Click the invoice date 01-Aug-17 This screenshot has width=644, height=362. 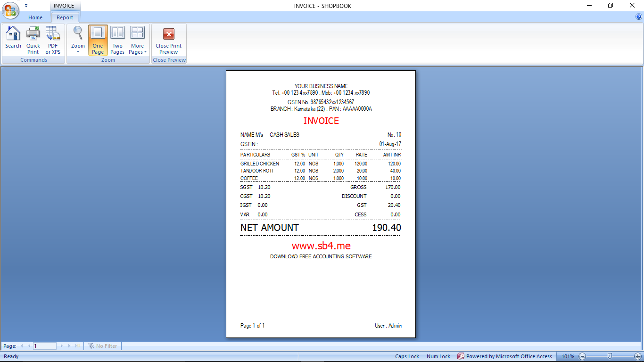click(x=390, y=144)
